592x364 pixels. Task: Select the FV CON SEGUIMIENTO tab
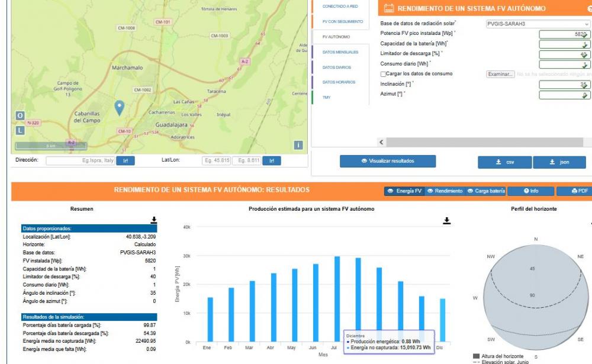[342, 21]
